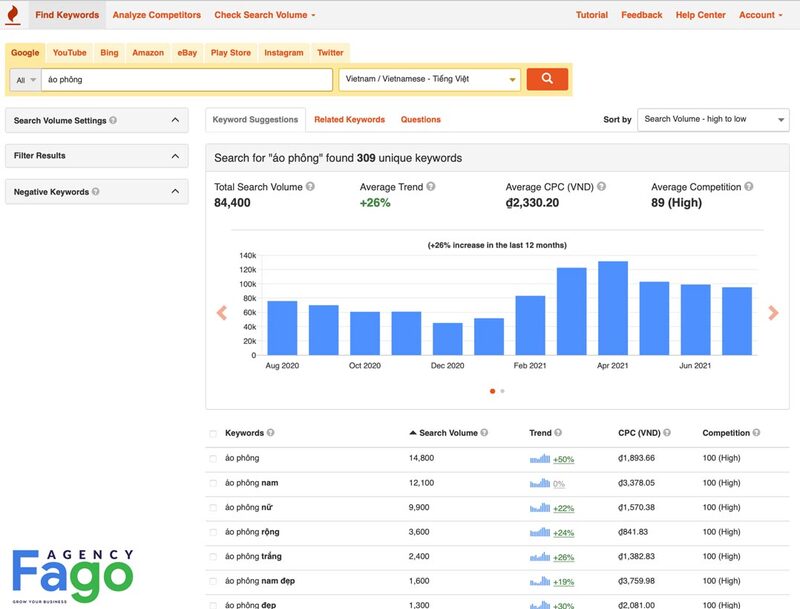800x609 pixels.
Task: Open the Sort by dropdown
Action: click(x=713, y=119)
